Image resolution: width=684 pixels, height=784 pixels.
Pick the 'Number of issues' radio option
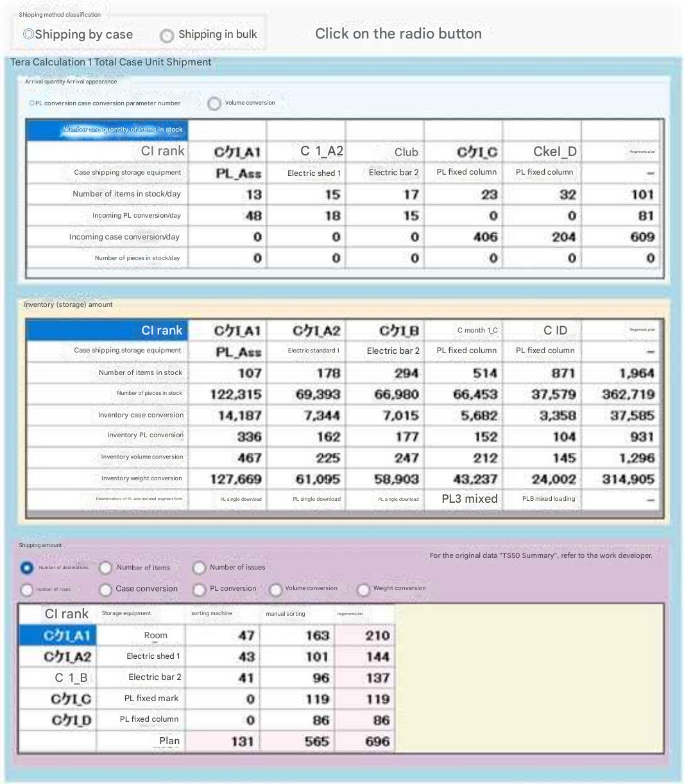coord(199,568)
